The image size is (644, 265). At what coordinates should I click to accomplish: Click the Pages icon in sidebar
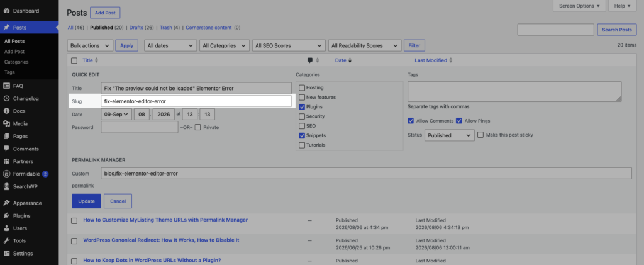point(6,136)
